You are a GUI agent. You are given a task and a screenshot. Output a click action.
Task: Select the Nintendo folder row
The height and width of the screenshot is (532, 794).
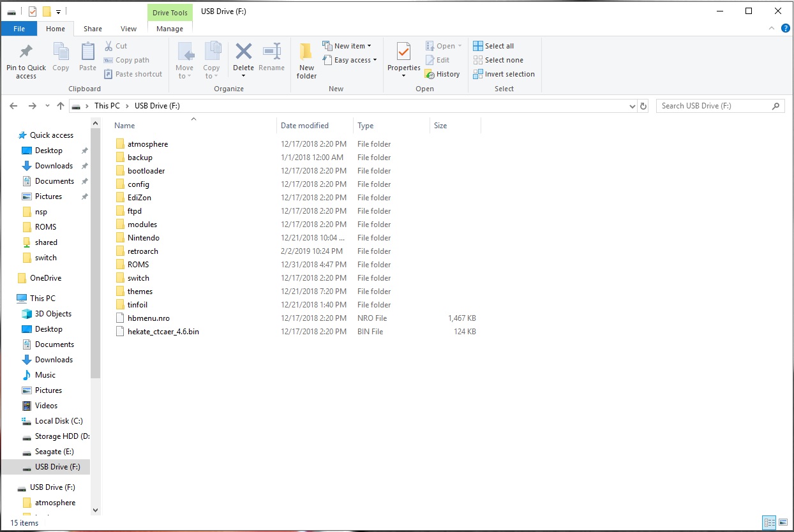297,238
